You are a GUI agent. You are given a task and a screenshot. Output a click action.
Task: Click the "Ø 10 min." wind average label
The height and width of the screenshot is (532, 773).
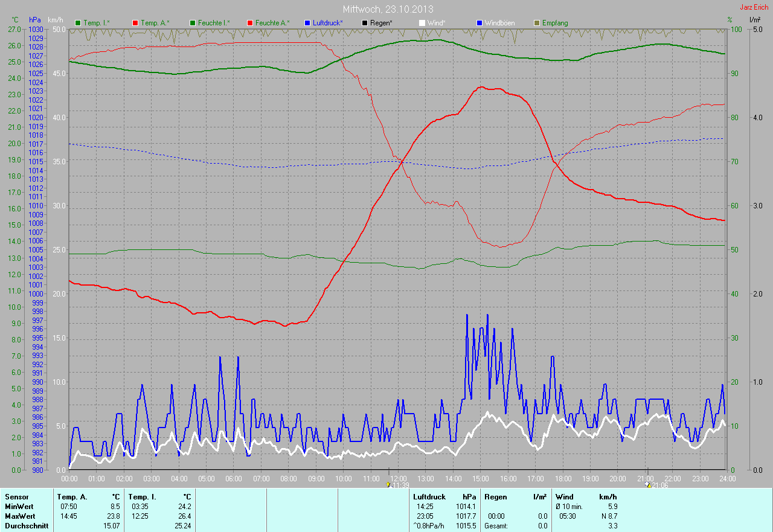click(x=570, y=507)
